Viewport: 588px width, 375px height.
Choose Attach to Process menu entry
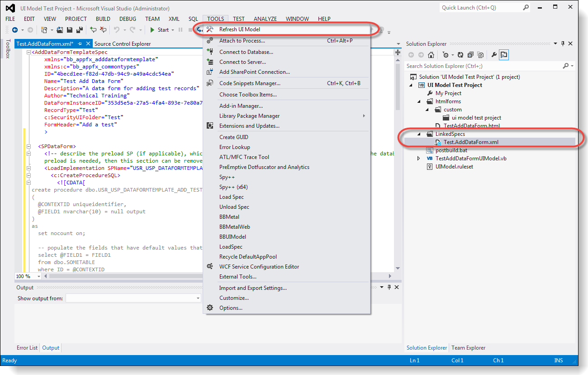(x=287, y=41)
